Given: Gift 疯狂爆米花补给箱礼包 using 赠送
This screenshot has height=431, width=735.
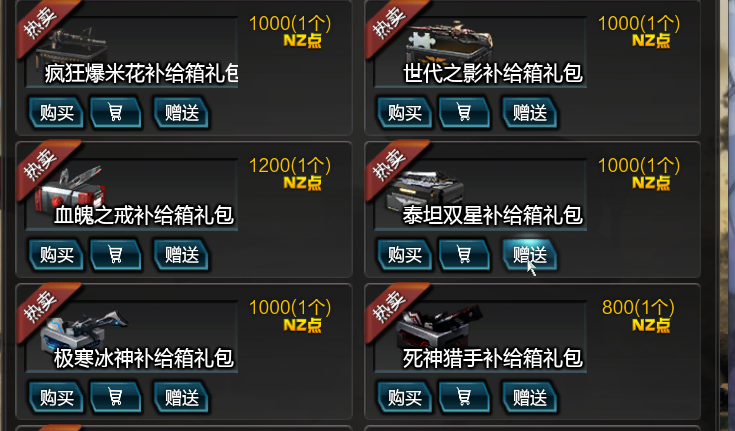Looking at the screenshot, I should coord(181,113).
